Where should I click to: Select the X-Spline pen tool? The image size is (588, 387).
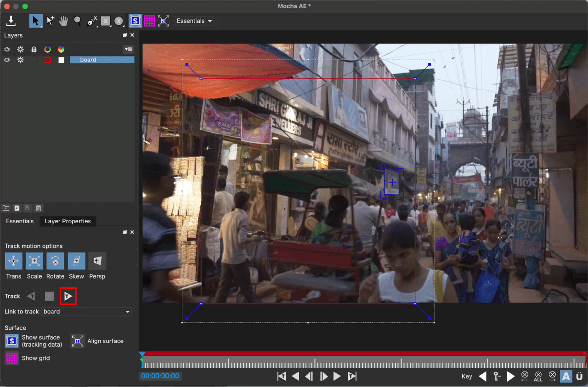92,21
